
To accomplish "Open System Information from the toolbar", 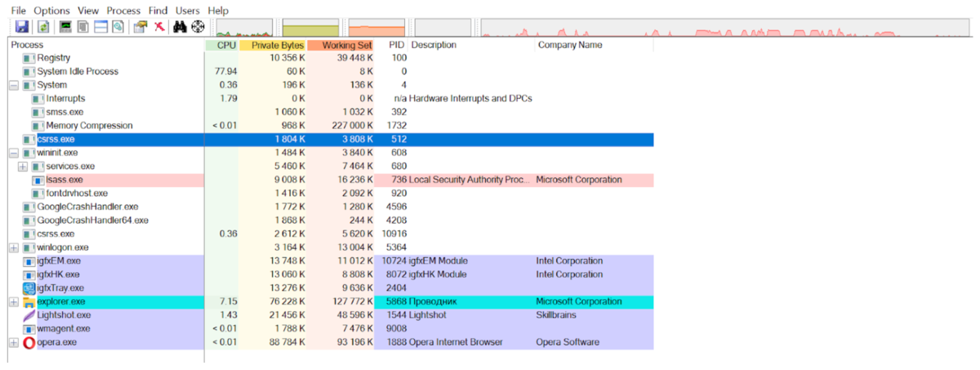I will [66, 27].
